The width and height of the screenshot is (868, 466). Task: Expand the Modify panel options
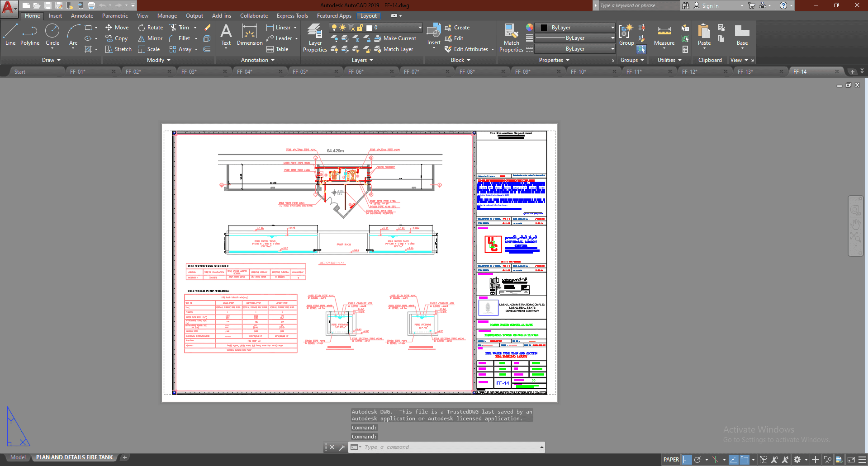pyautogui.click(x=158, y=60)
